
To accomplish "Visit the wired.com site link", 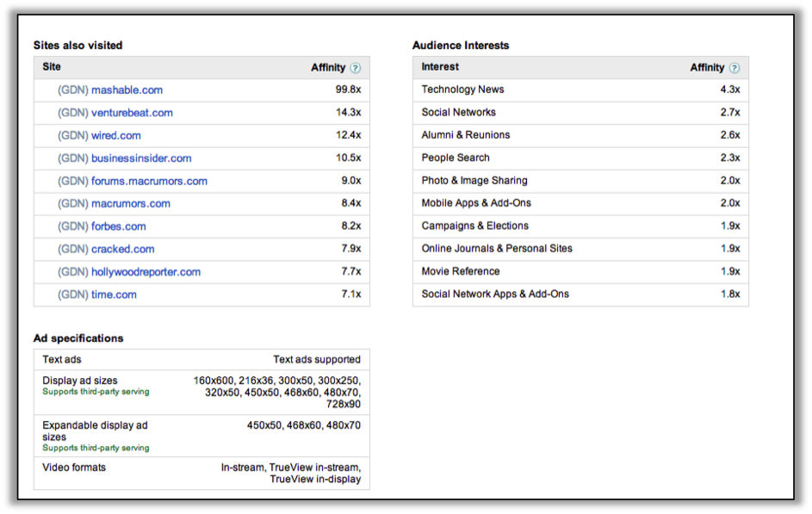I will [116, 136].
